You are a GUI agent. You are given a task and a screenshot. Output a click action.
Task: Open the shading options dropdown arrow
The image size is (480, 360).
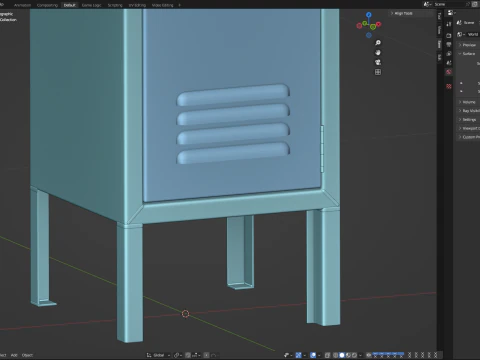pyautogui.click(x=360, y=355)
